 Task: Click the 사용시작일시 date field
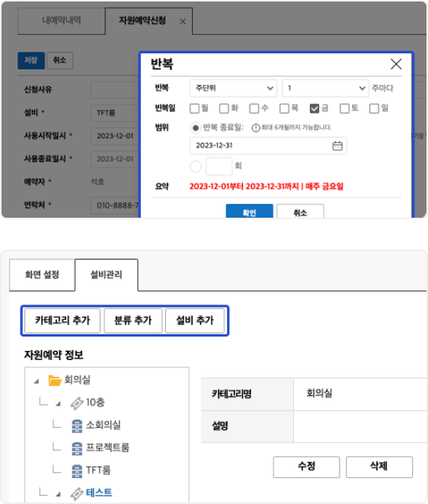115,136
